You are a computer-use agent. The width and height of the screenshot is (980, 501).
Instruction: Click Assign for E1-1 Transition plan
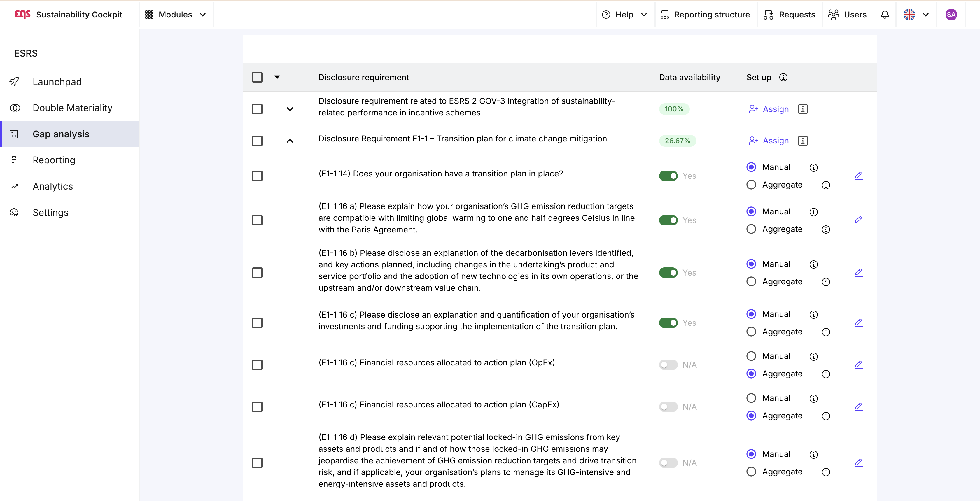click(x=769, y=141)
